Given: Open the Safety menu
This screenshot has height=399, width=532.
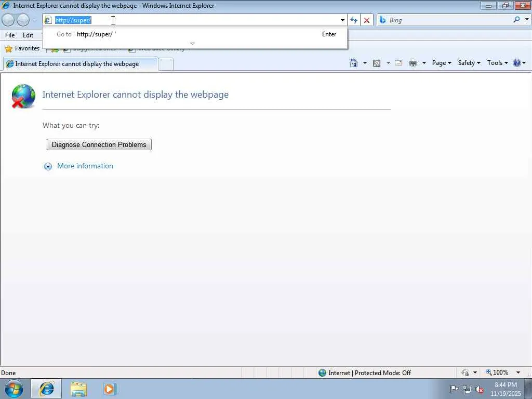Looking at the screenshot, I should click(x=469, y=63).
